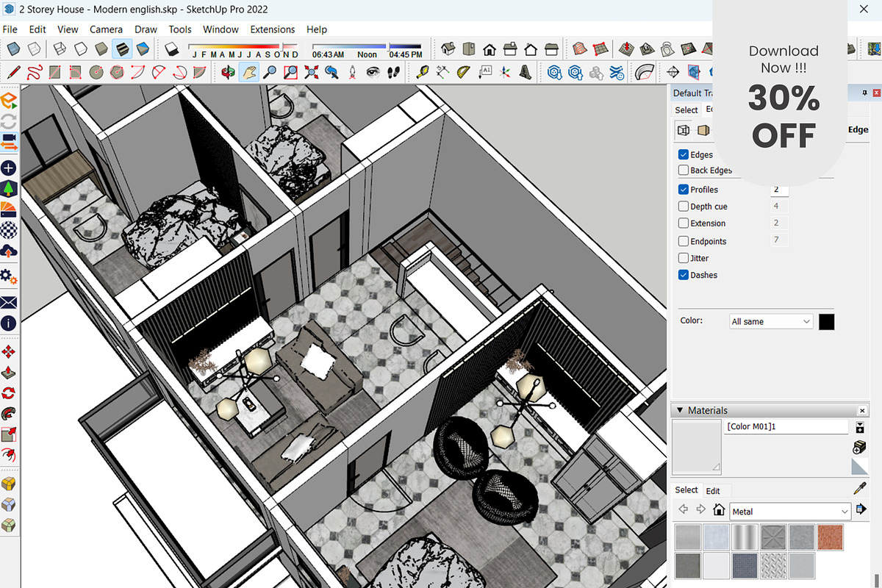Select the 3D Text tool
The height and width of the screenshot is (588, 882).
pyautogui.click(x=525, y=72)
